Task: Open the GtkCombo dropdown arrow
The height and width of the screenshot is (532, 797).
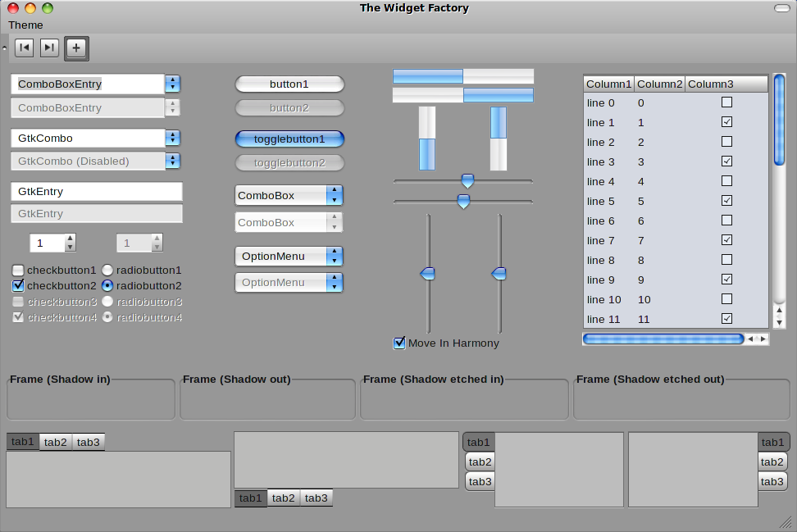Action: 172,139
